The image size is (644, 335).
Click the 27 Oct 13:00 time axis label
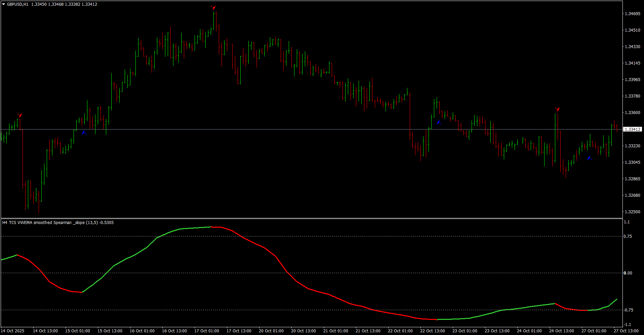[x=626, y=331]
